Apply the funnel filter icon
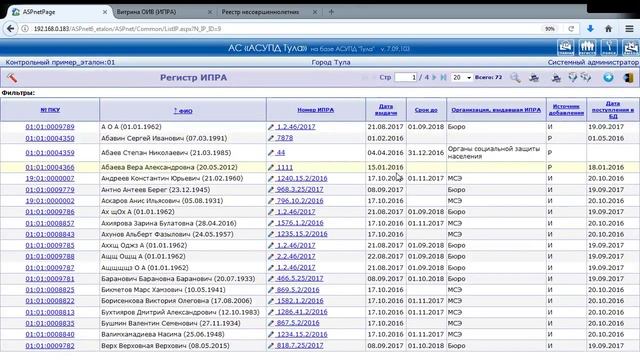The width and height of the screenshot is (640, 360). click(573, 77)
